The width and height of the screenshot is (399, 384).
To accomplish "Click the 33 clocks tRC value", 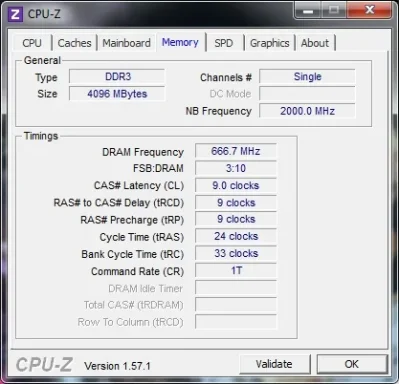I will pyautogui.click(x=236, y=253).
